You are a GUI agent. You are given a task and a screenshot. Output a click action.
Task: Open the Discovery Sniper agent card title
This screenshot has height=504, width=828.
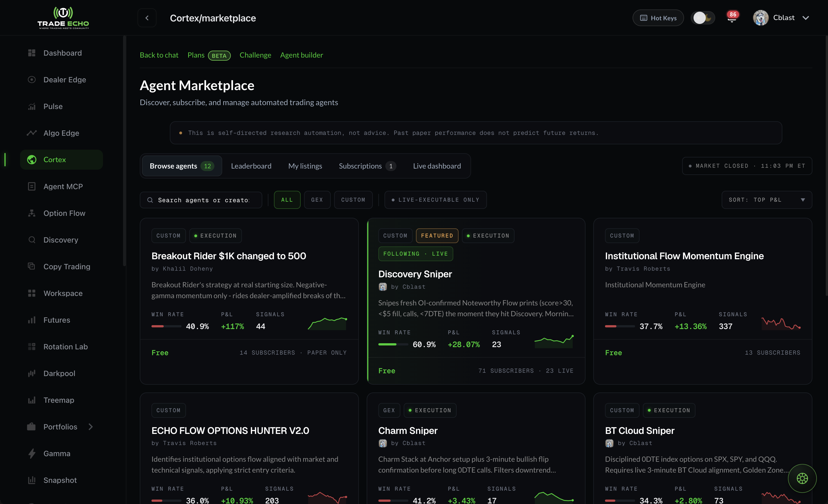click(415, 274)
